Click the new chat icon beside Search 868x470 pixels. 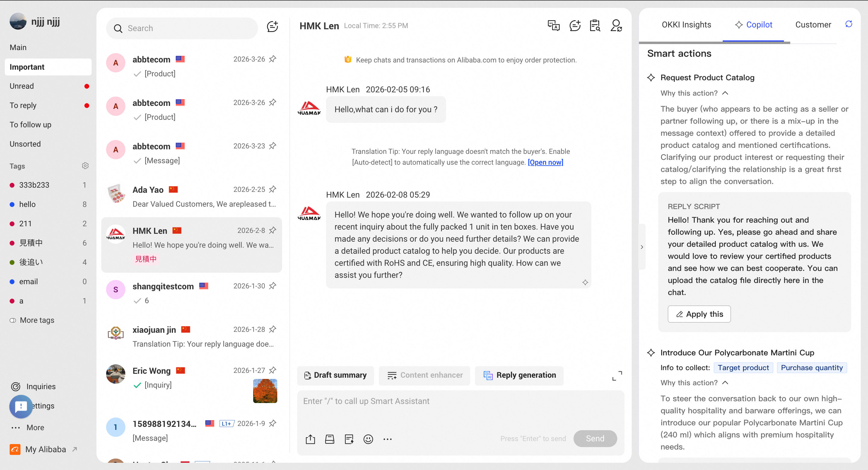tap(272, 27)
